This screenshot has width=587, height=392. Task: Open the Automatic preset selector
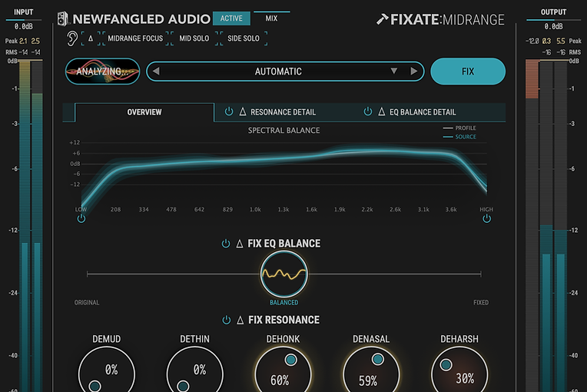(x=285, y=71)
